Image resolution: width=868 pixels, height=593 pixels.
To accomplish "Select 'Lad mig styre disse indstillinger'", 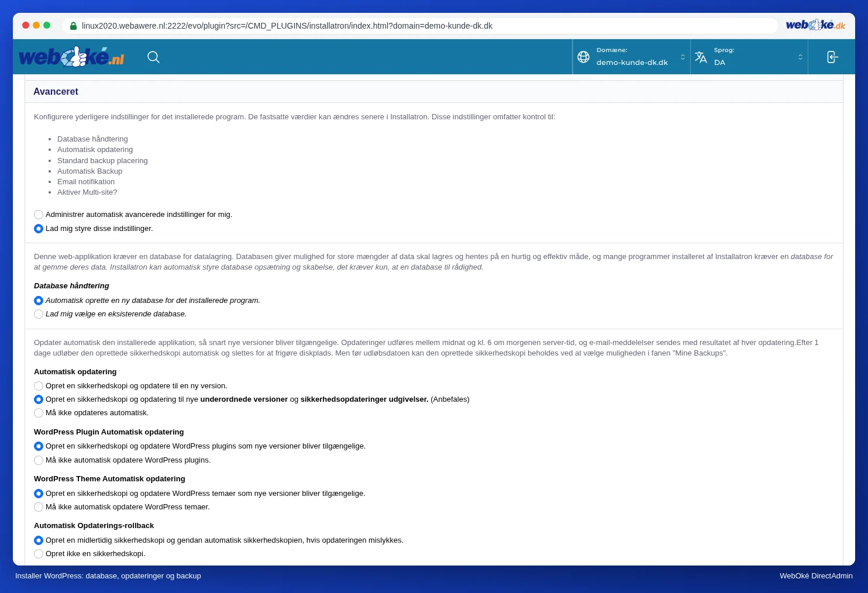I will (x=39, y=229).
